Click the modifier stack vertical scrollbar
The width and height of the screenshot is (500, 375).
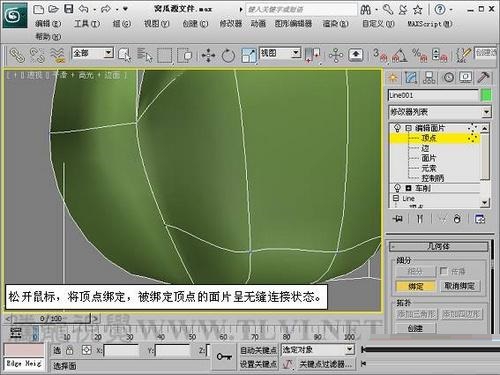(485, 165)
